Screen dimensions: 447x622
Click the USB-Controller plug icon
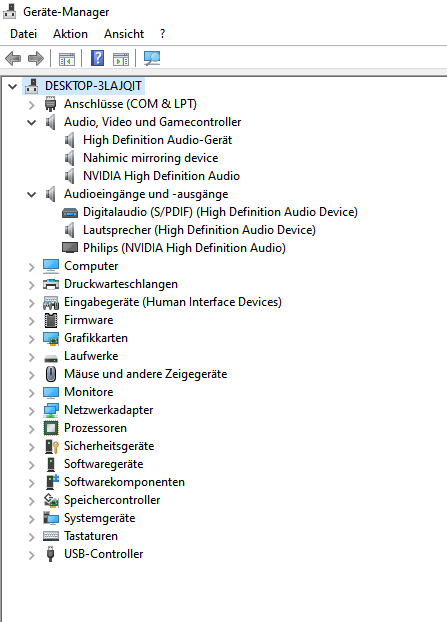click(50, 554)
